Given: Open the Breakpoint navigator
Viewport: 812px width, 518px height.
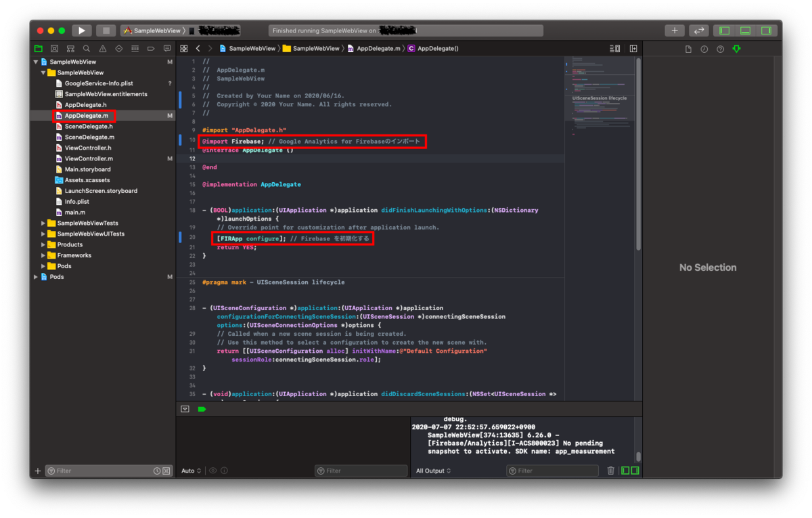Looking at the screenshot, I should 151,49.
